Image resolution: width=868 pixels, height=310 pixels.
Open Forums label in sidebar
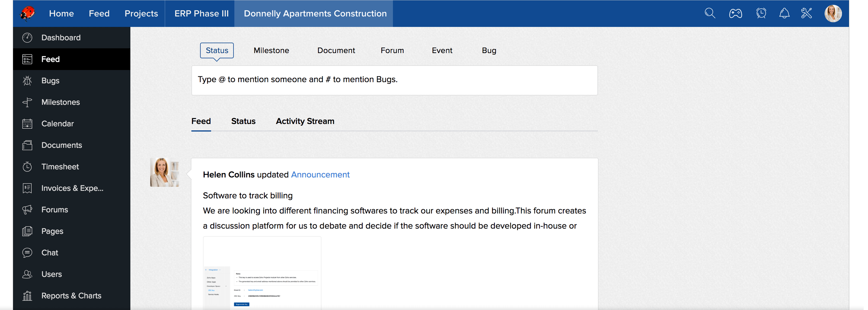tap(55, 210)
